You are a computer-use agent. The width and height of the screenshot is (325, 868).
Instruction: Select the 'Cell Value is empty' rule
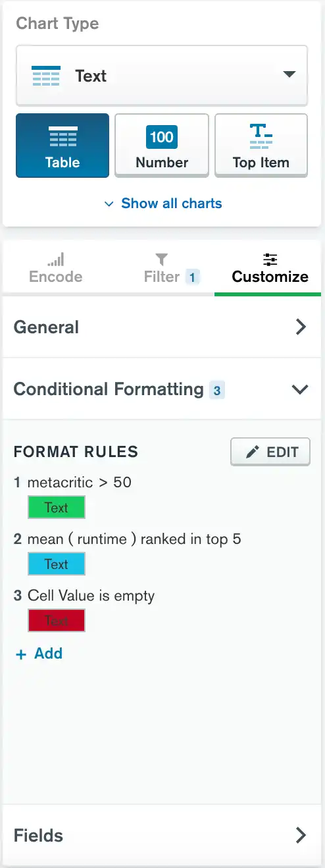point(84,596)
